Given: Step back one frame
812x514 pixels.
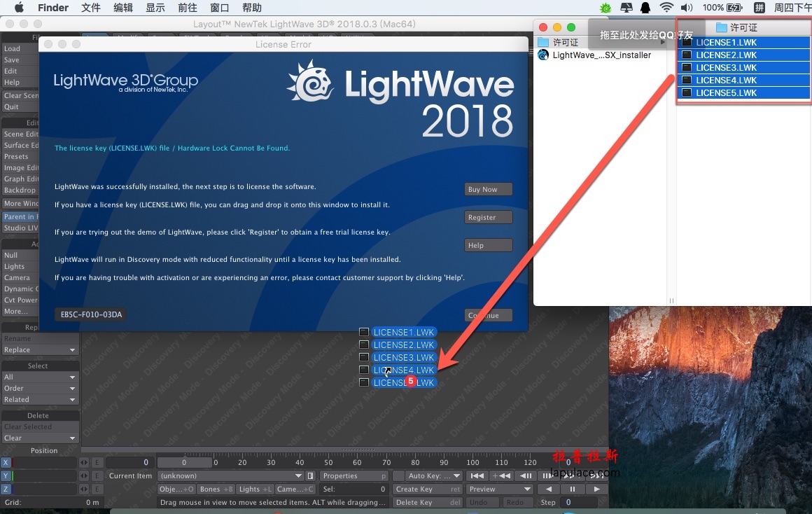Looking at the screenshot, I should [x=525, y=475].
